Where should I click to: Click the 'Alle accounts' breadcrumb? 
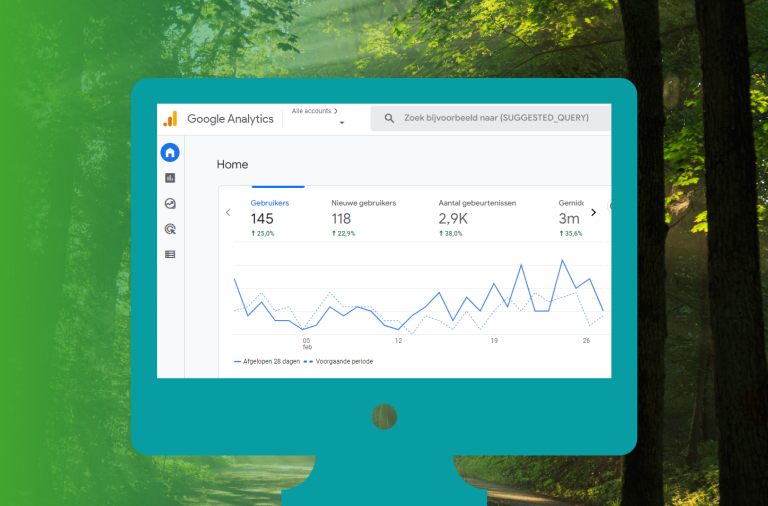pos(313,111)
